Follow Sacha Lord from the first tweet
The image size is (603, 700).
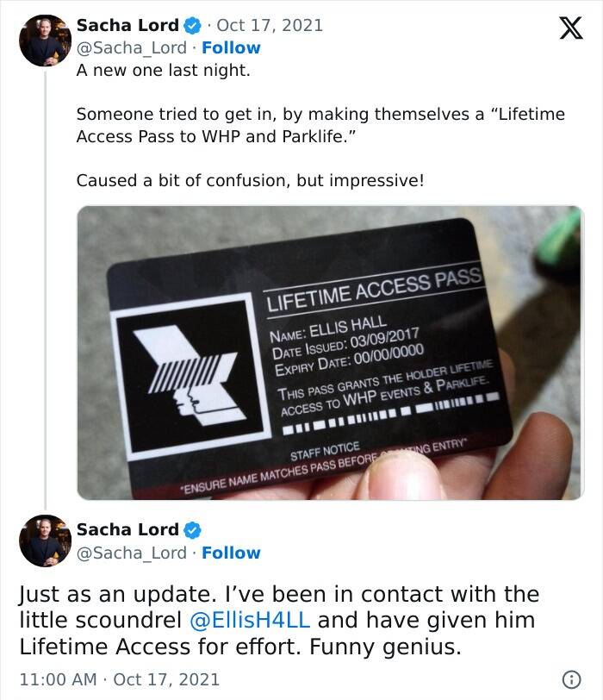click(x=231, y=47)
